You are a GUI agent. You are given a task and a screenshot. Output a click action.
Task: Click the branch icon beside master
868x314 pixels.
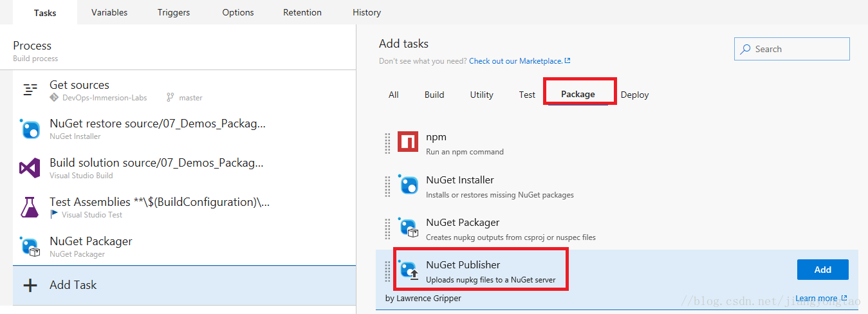tap(170, 98)
